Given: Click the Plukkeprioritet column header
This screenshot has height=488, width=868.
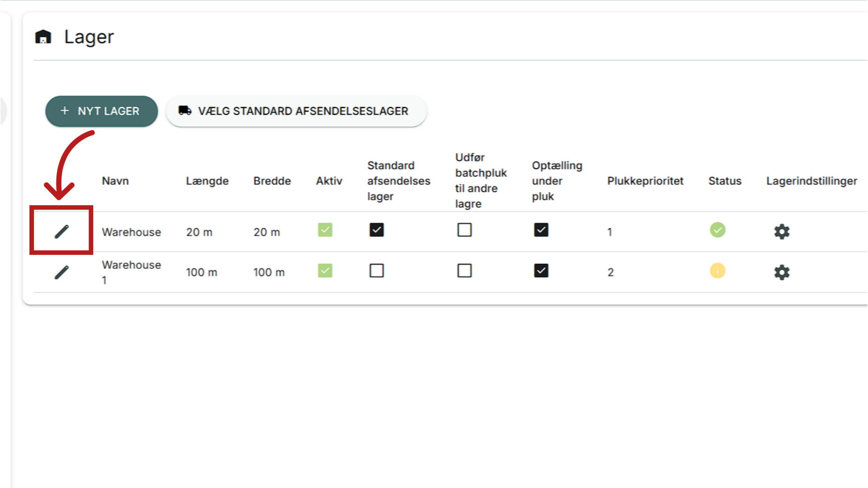Looking at the screenshot, I should [x=645, y=181].
